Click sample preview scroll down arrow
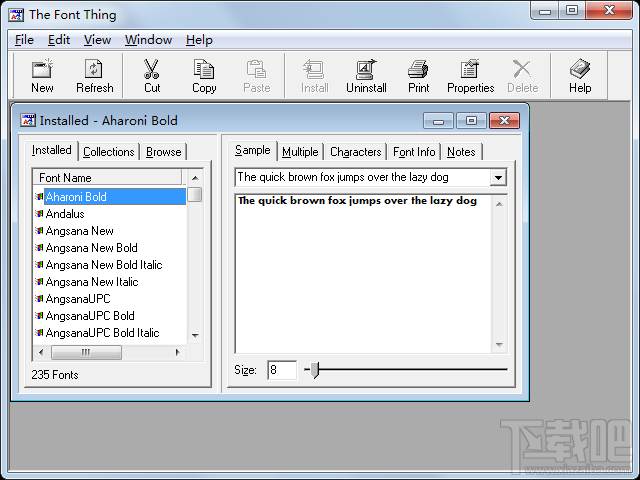 499,345
